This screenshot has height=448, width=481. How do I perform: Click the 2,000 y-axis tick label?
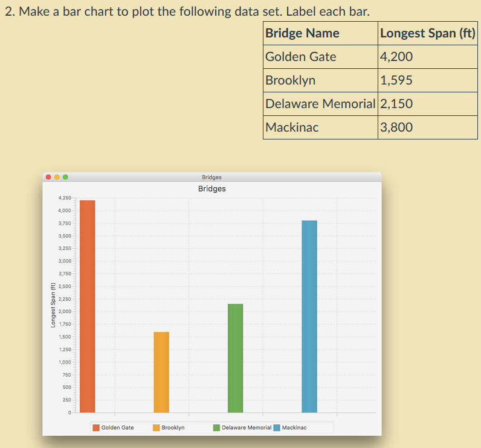[x=65, y=312]
